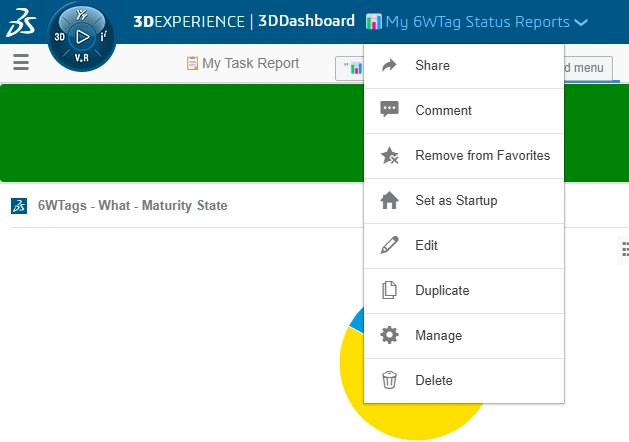Click the Share arrow icon
This screenshot has width=629, height=442.
coord(389,65)
